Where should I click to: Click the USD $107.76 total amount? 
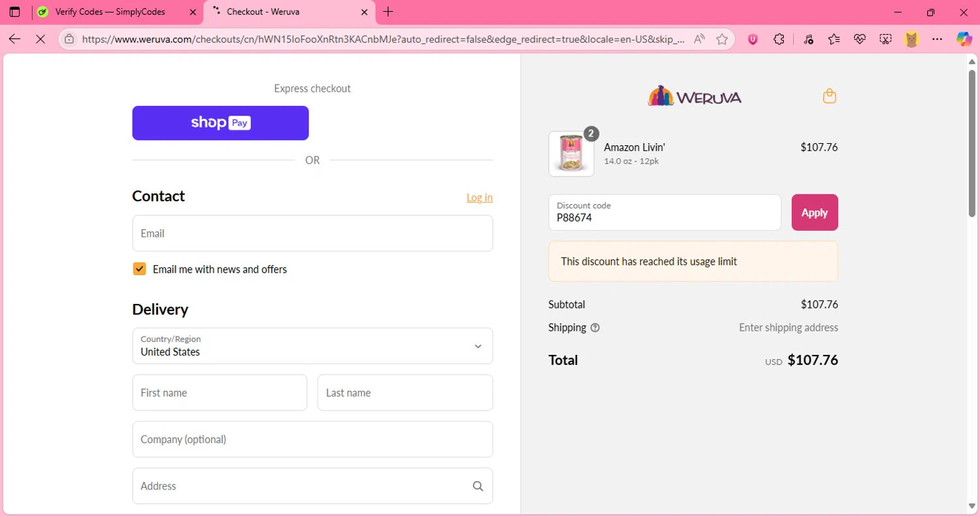point(802,360)
